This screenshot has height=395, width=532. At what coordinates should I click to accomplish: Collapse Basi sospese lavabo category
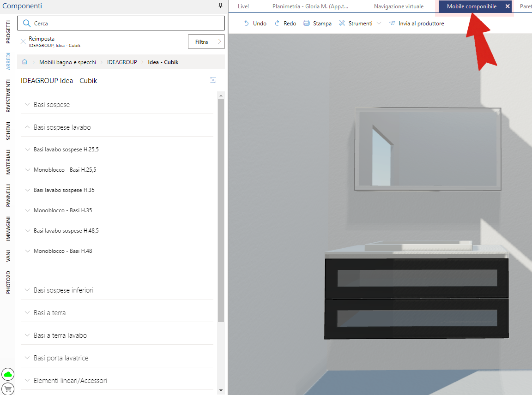[28, 127]
